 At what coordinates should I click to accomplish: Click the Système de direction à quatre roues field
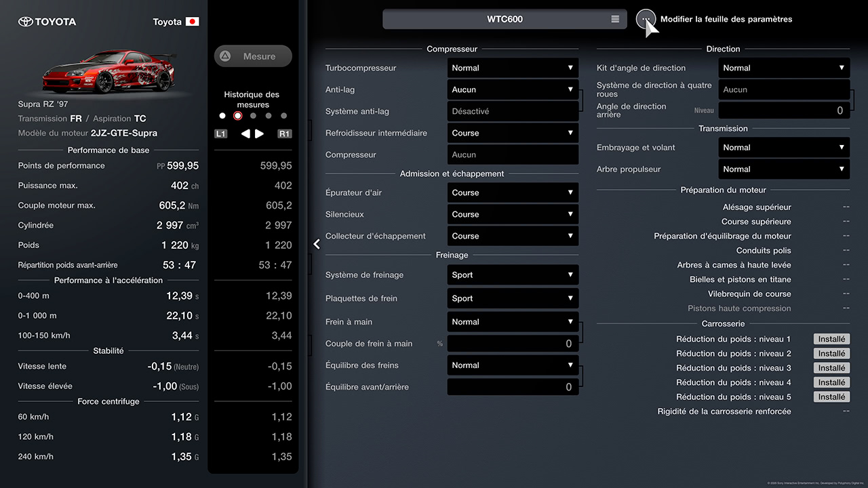(x=784, y=89)
